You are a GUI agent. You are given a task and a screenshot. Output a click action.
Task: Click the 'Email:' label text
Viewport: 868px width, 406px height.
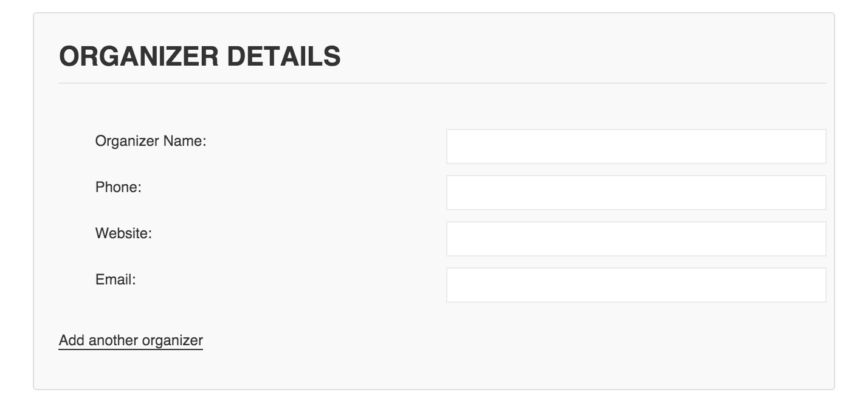pos(115,280)
